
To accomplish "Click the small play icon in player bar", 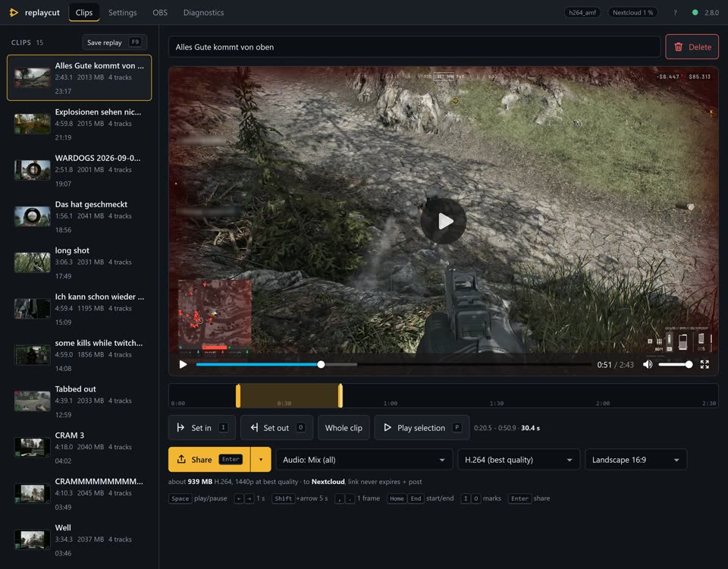I will pos(183,365).
